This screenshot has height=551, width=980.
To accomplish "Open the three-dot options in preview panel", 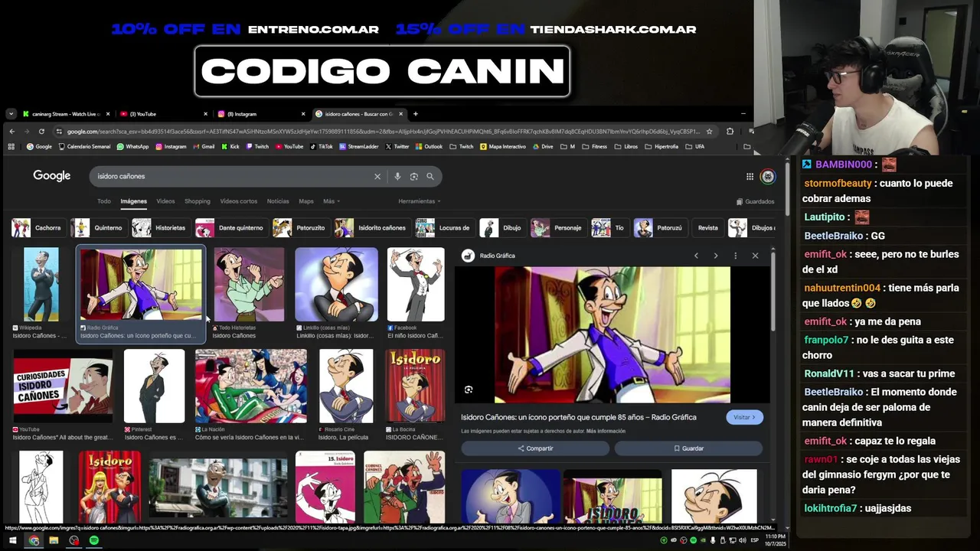I will point(735,256).
